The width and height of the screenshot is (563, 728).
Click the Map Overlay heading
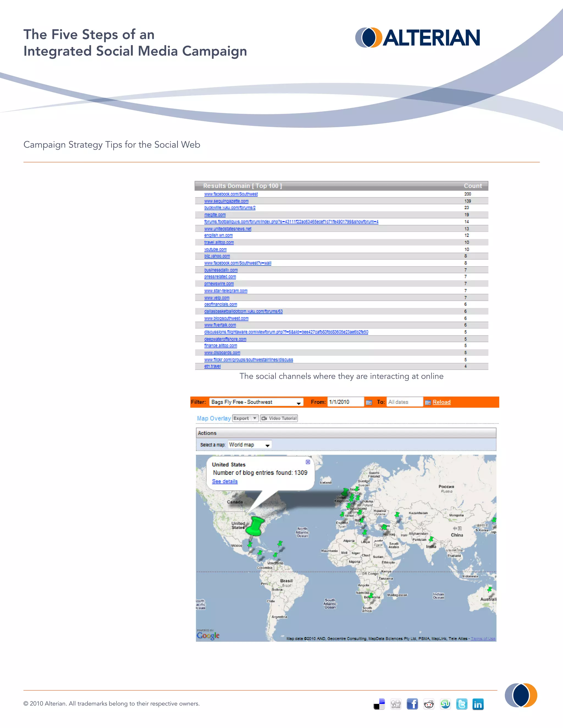[x=214, y=418]
